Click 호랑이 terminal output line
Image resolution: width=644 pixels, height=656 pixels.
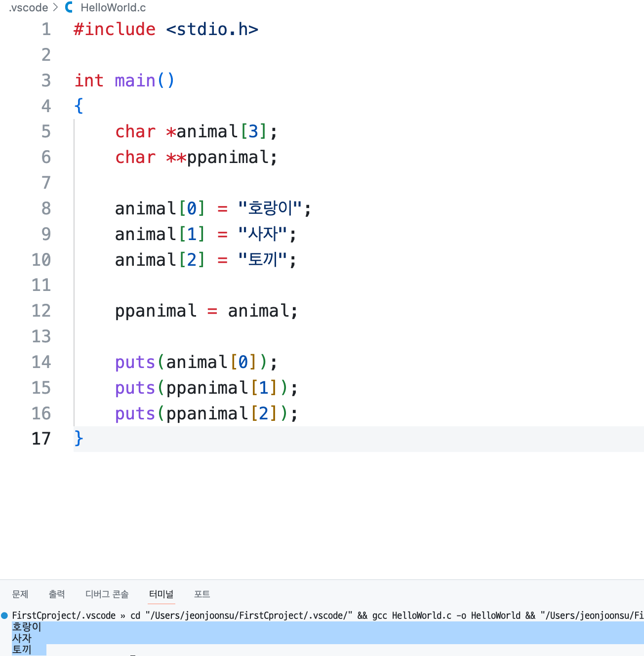pos(27,627)
